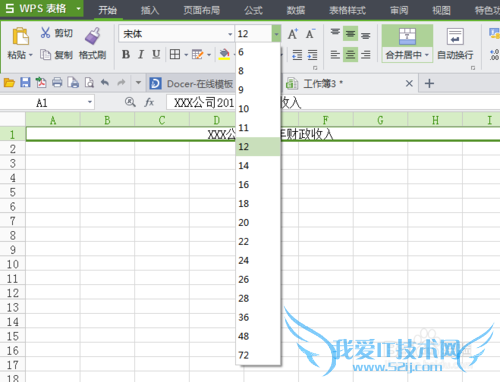
Task: Open print preview icon
Action: coord(89,82)
